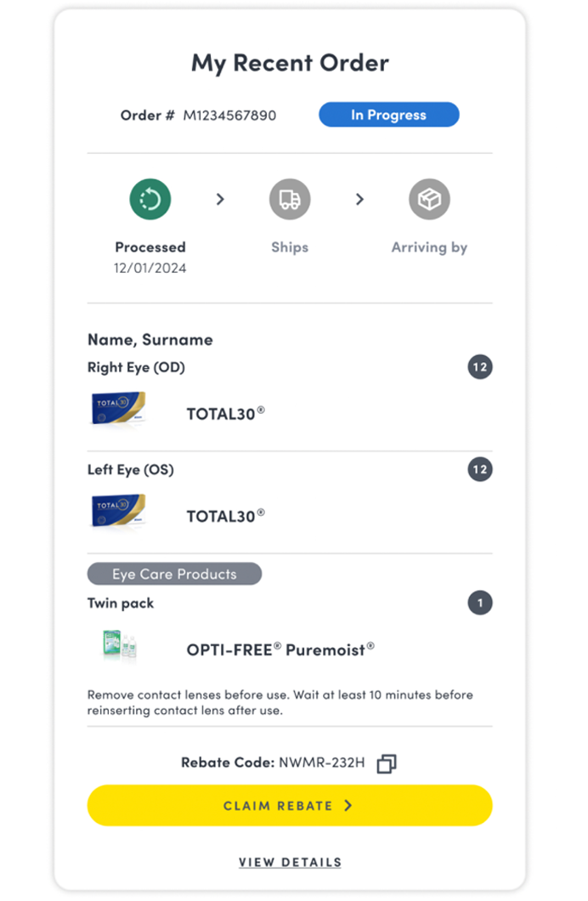This screenshot has width=588, height=901.
Task: Click the TOTAL30 product thumbnail
Action: tap(118, 409)
